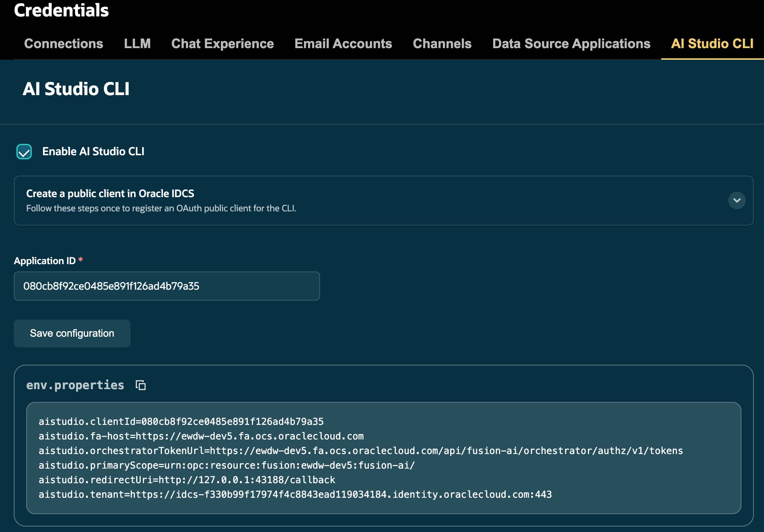Untick the Enable AI Studio CLI checkbox

click(x=24, y=152)
